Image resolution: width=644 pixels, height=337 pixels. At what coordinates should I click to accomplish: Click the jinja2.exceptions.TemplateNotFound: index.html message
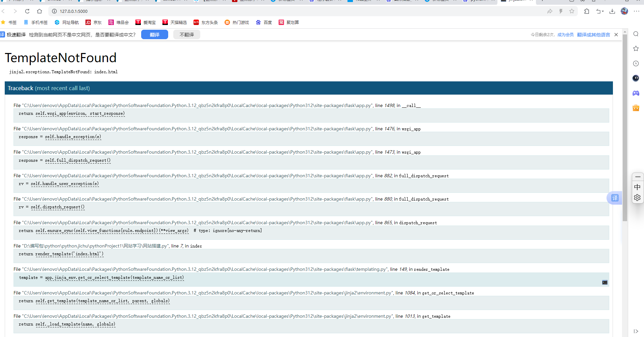coord(63,72)
